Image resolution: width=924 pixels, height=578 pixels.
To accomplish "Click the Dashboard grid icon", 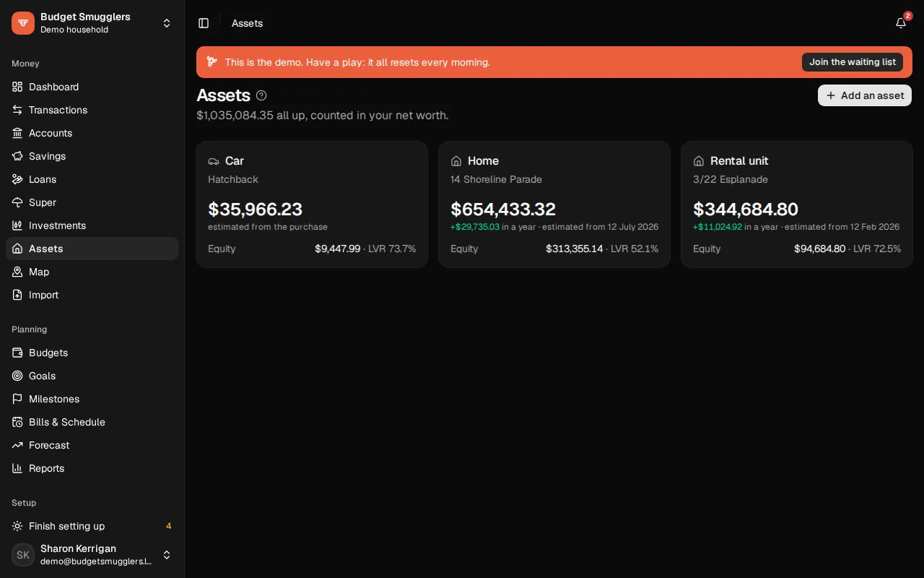I will [17, 87].
